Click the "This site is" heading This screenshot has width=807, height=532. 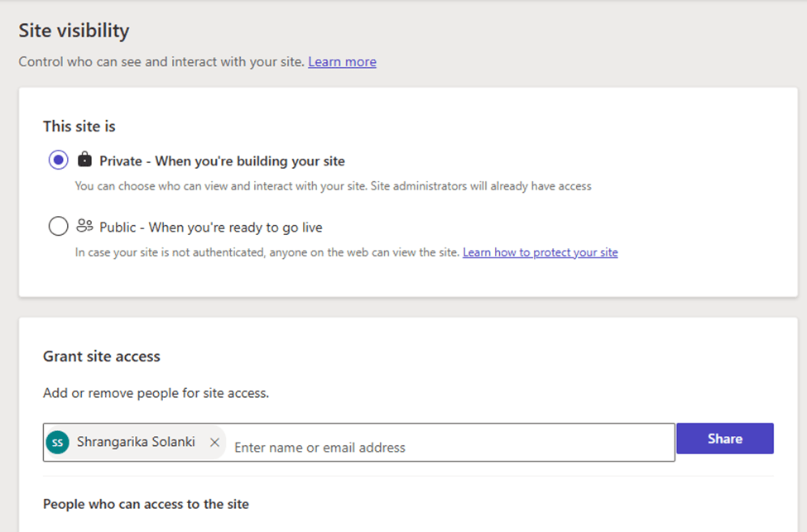coord(79,127)
